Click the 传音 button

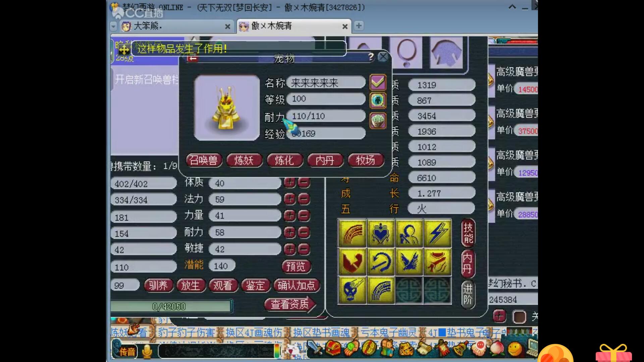coord(127,351)
